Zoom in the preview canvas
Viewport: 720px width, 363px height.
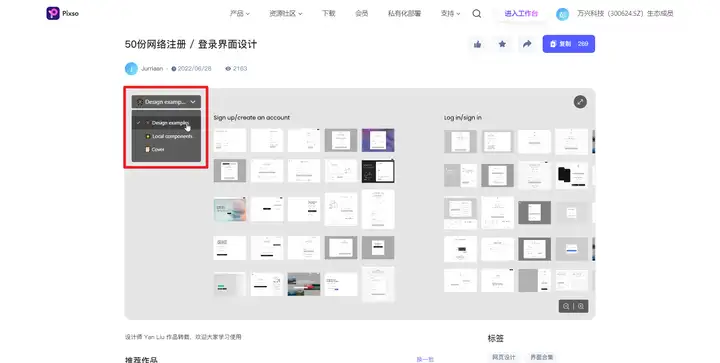pyautogui.click(x=581, y=306)
